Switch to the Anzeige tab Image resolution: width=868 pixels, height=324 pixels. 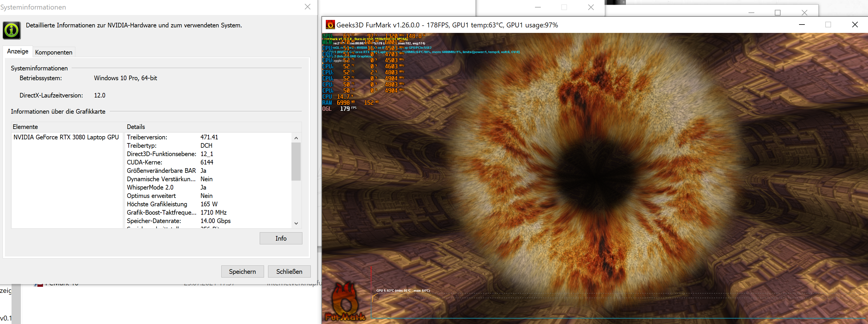(18, 52)
